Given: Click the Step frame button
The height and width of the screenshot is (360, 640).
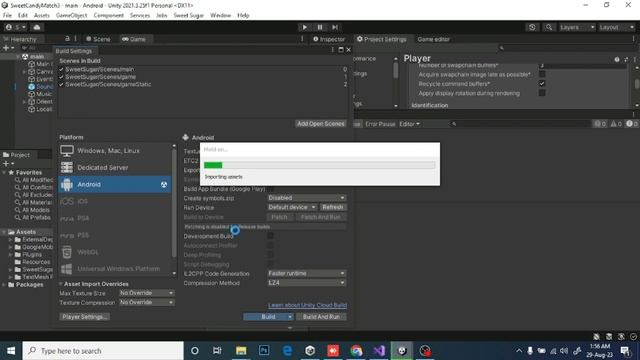Looking at the screenshot, I should 335,27.
